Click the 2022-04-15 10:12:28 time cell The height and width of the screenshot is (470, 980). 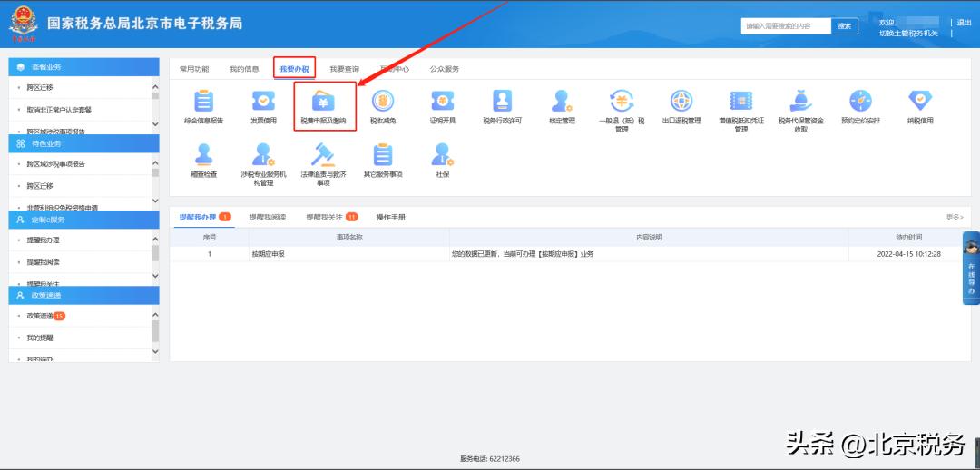(908, 254)
